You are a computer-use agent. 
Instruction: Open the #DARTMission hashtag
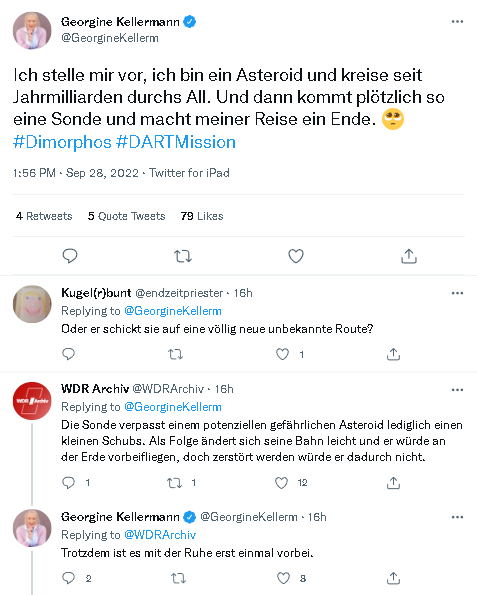pyautogui.click(x=176, y=142)
